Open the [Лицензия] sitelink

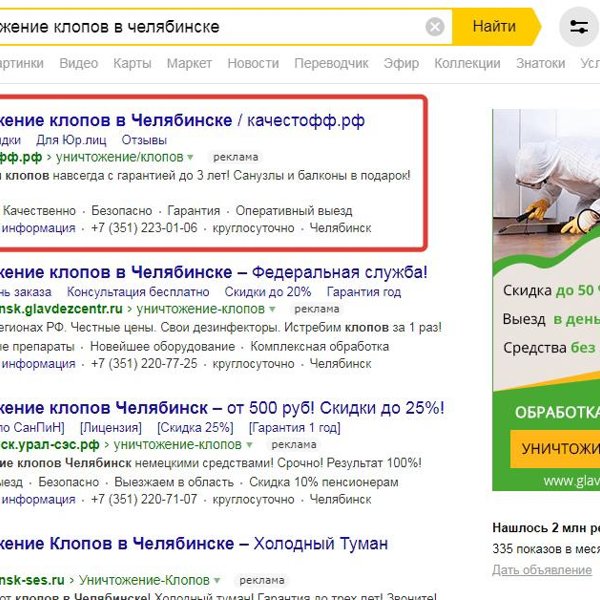click(111, 427)
